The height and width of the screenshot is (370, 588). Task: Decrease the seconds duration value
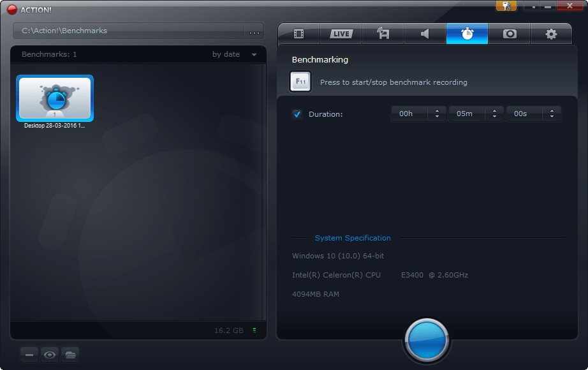(x=552, y=116)
